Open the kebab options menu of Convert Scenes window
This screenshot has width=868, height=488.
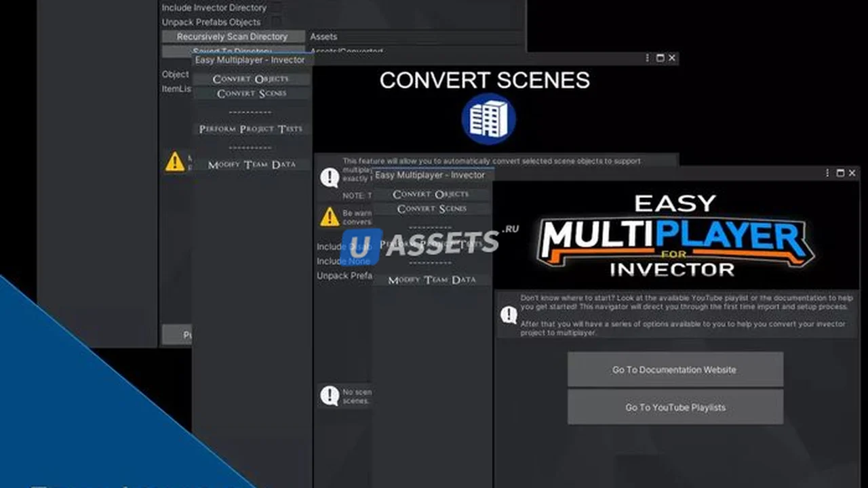coord(648,58)
